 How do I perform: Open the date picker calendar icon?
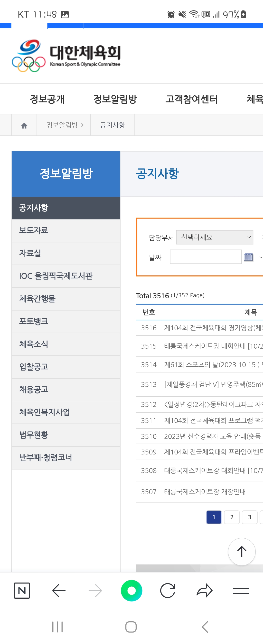[x=248, y=257]
